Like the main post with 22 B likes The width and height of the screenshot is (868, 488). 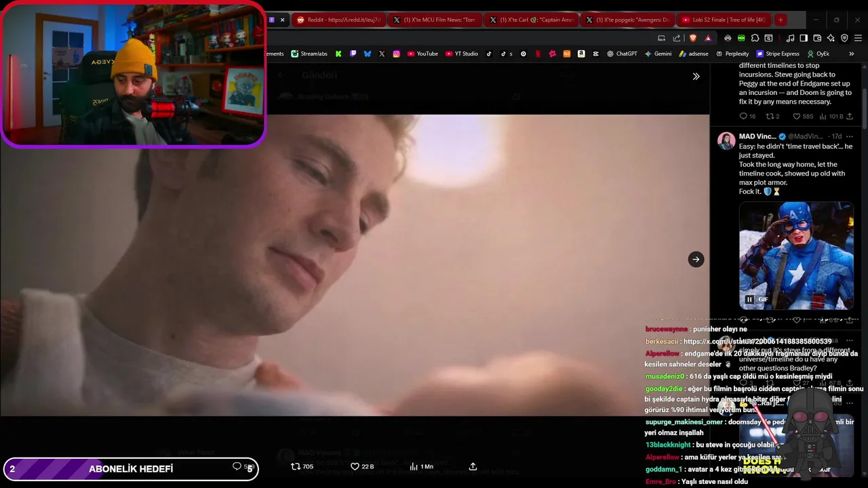point(362,466)
